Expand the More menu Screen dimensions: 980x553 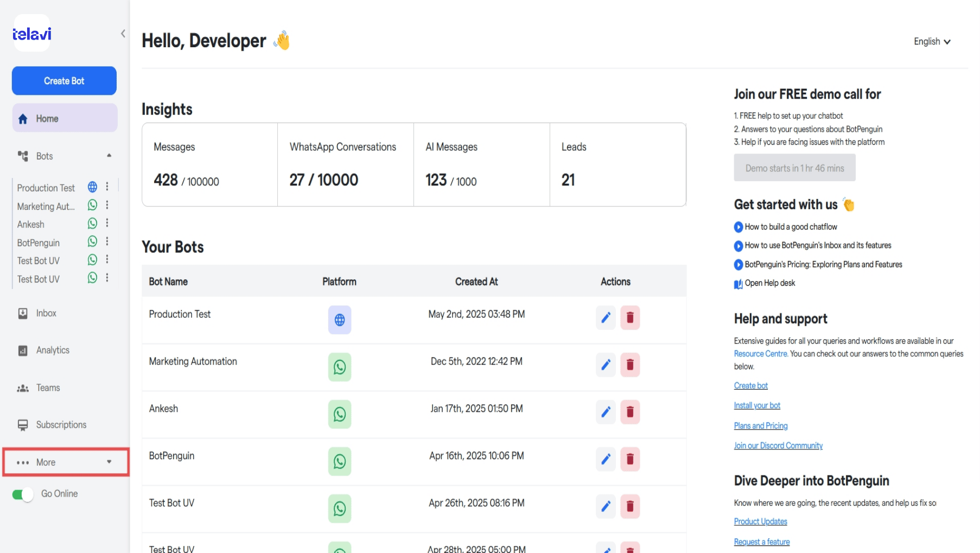(x=66, y=462)
